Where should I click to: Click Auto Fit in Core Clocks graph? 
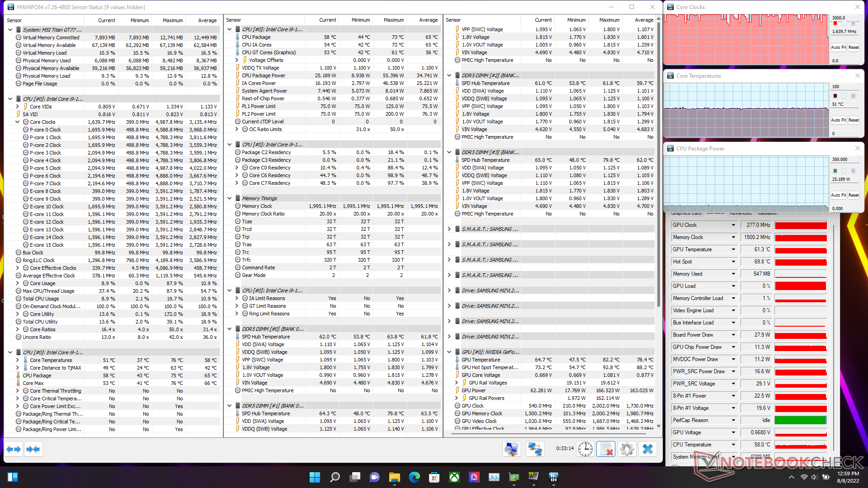(838, 47)
